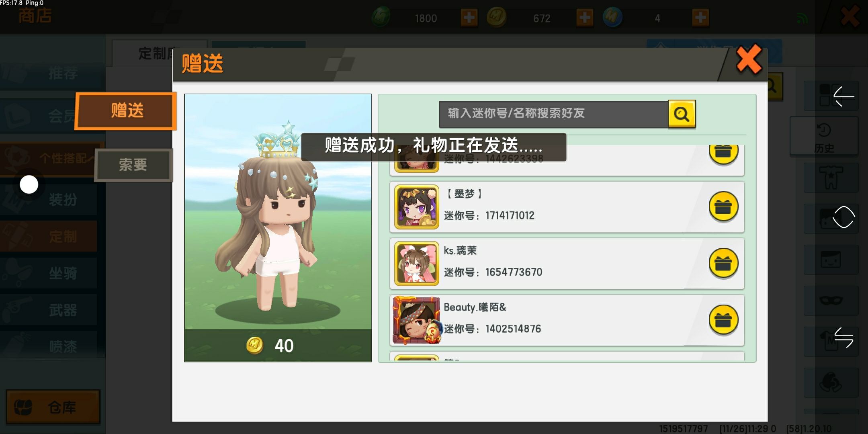
Task: Select the 赠送 side tab
Action: point(126,111)
